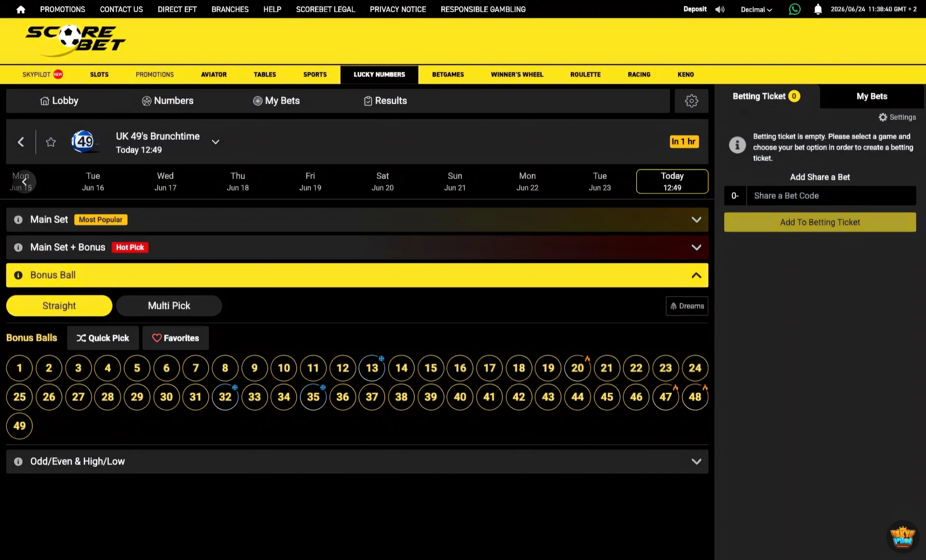Click Quick Pick button

103,338
